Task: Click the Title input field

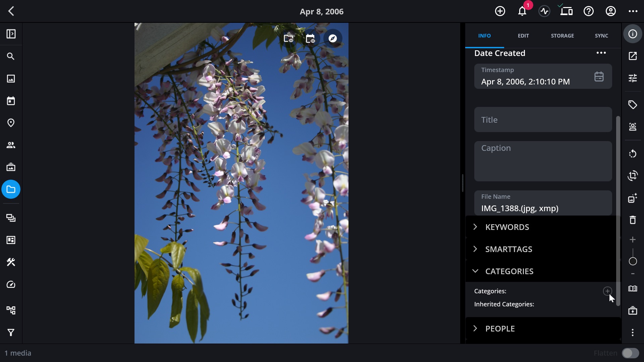Action: (543, 120)
